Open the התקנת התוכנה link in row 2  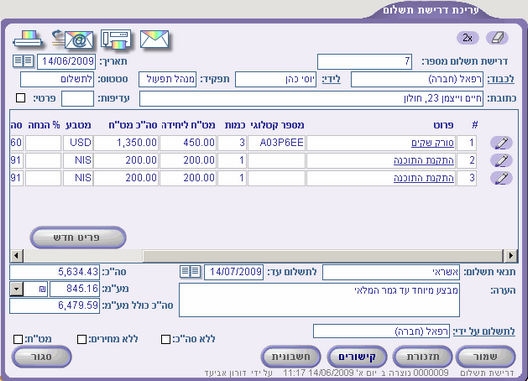click(424, 160)
